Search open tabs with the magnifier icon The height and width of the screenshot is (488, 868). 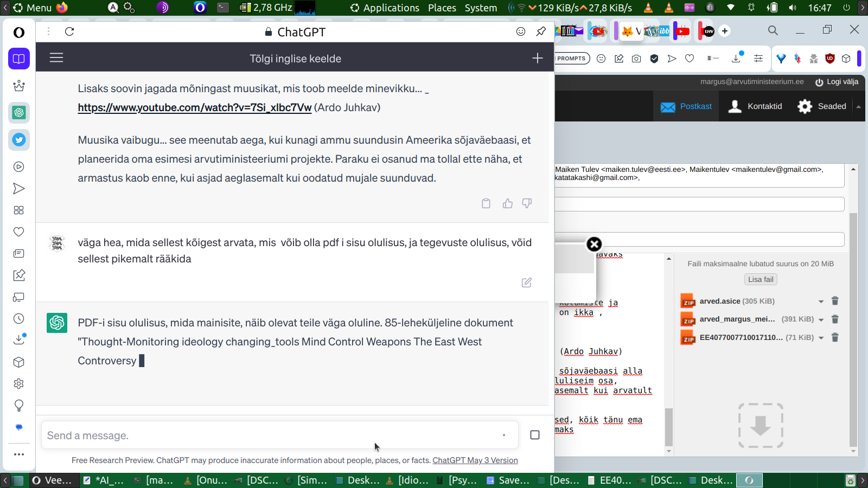[x=773, y=30]
